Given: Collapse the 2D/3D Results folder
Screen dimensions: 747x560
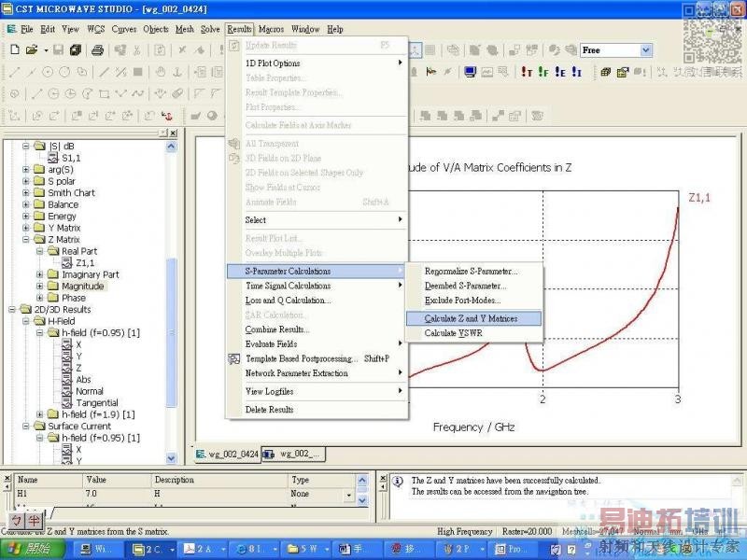Looking at the screenshot, I should [x=12, y=310].
